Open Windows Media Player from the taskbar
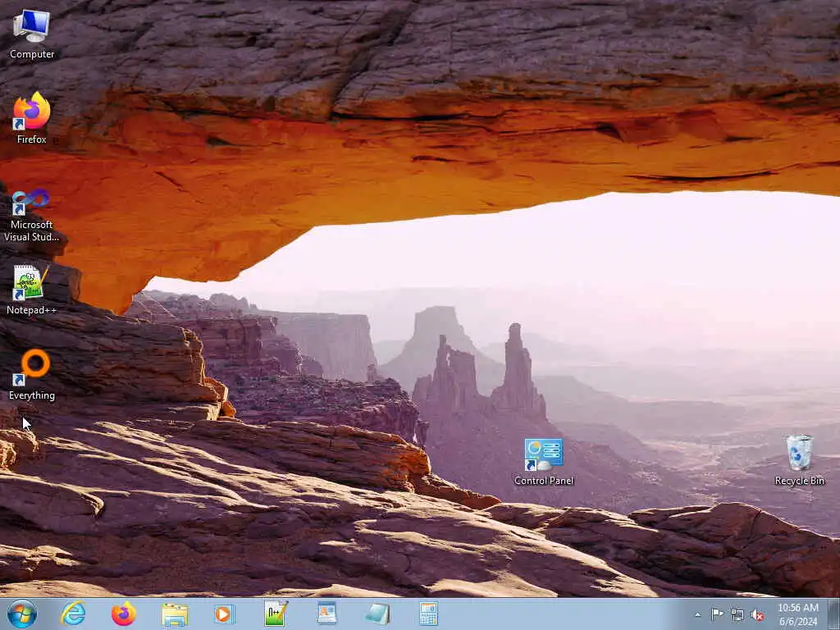The height and width of the screenshot is (630, 840). 224,614
